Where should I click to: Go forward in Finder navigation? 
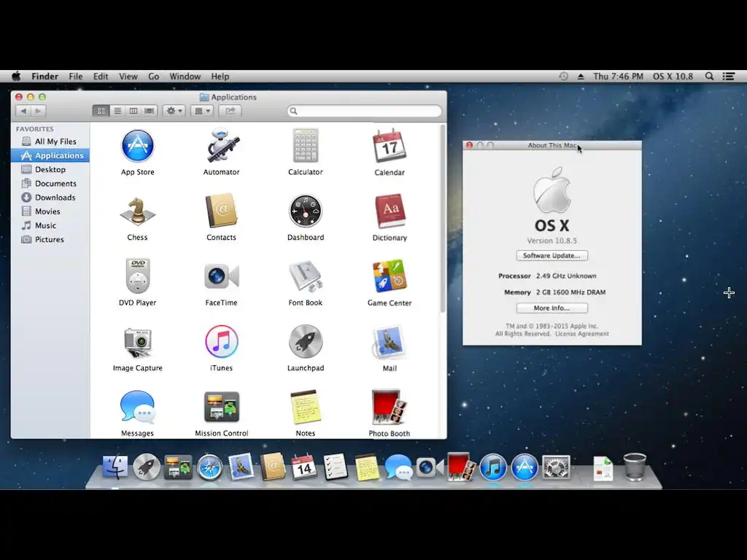[39, 111]
